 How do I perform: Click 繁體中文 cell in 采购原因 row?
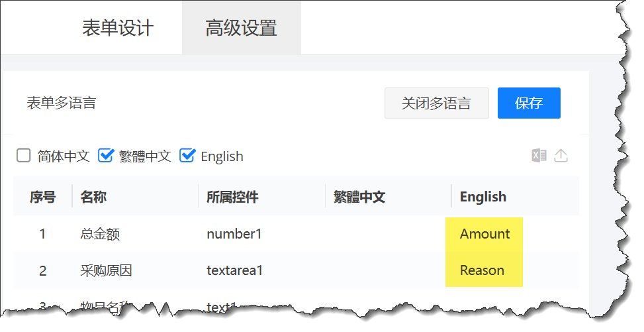pyautogui.click(x=388, y=270)
